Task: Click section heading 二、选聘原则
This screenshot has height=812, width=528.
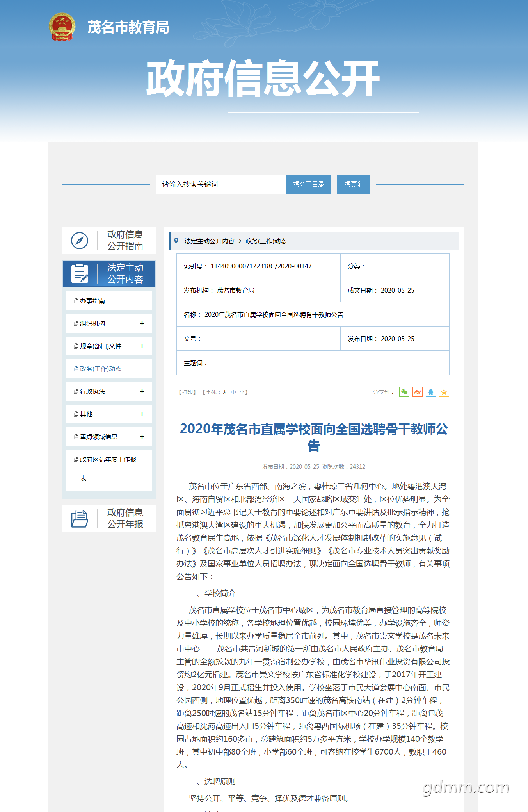Action: (212, 782)
